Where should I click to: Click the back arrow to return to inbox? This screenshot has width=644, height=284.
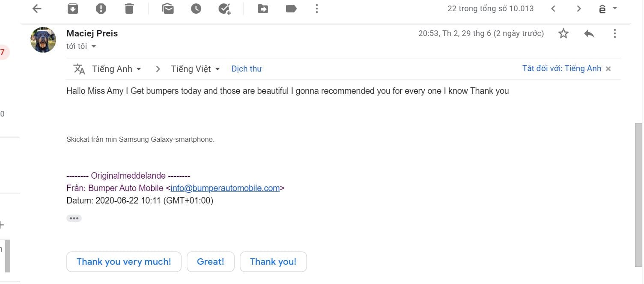click(x=37, y=9)
